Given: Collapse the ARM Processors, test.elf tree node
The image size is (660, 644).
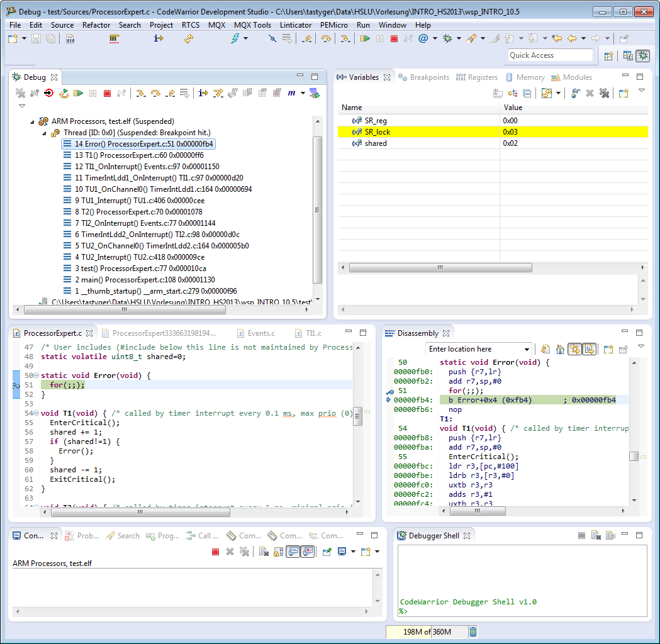Looking at the screenshot, I should (33, 121).
